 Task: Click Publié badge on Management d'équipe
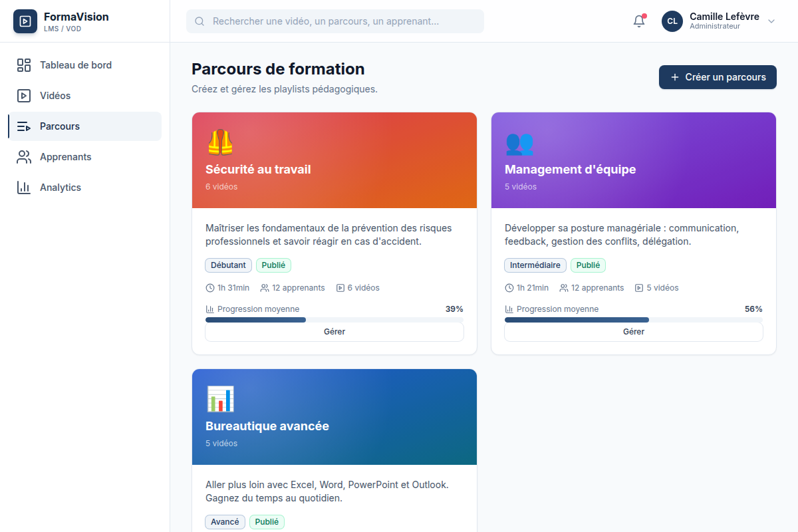point(588,265)
